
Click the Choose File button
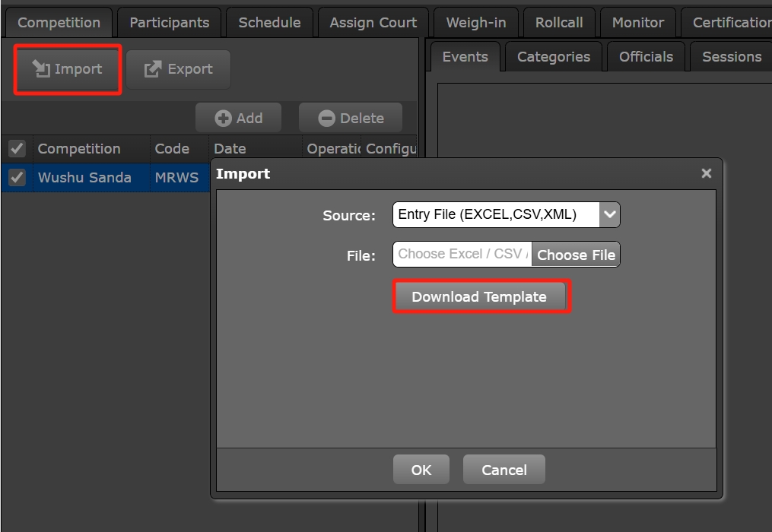(x=576, y=255)
